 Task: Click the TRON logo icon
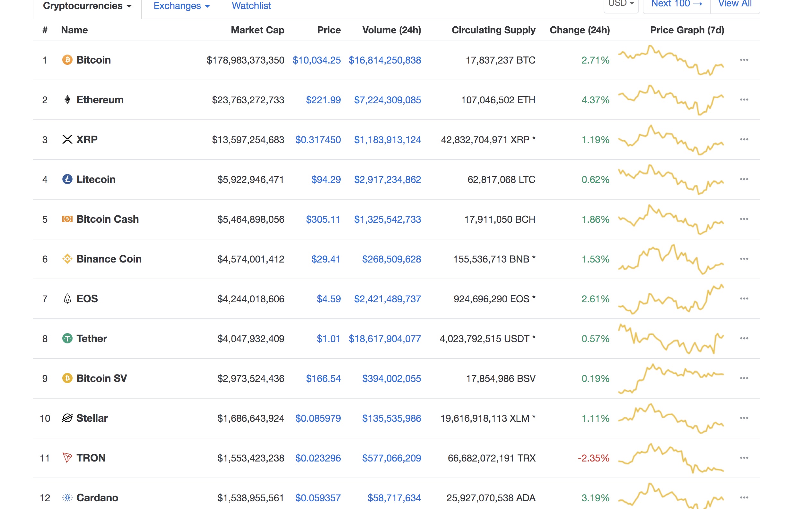tap(67, 458)
